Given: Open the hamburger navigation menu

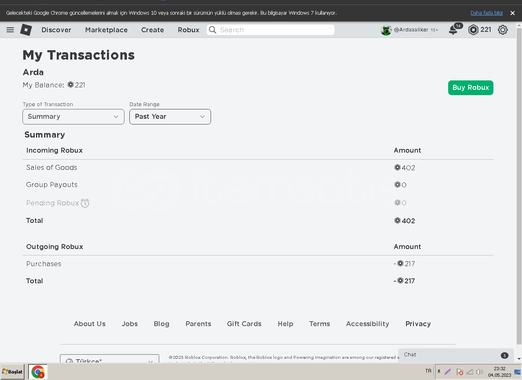Looking at the screenshot, I should tap(10, 30).
